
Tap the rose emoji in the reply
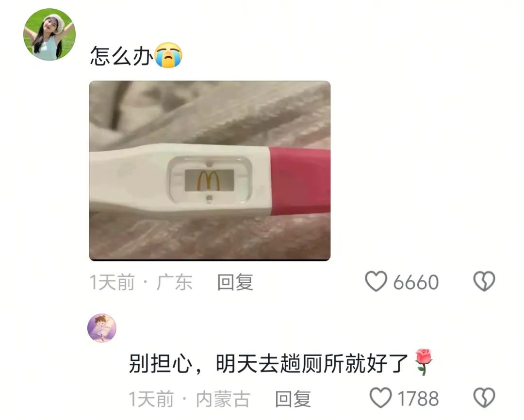424,362
